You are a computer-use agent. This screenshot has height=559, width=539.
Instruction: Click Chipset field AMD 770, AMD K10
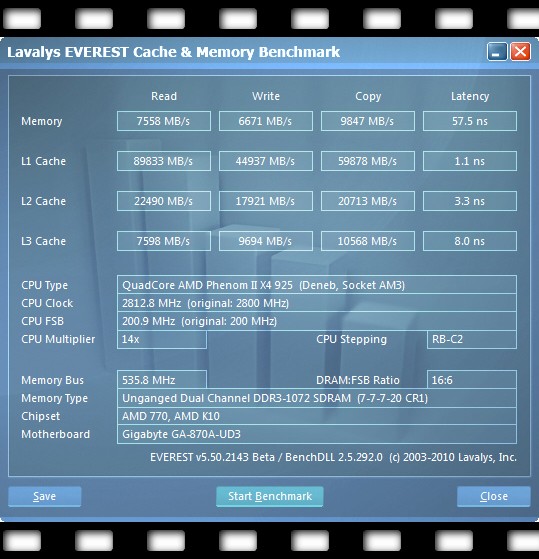click(317, 416)
